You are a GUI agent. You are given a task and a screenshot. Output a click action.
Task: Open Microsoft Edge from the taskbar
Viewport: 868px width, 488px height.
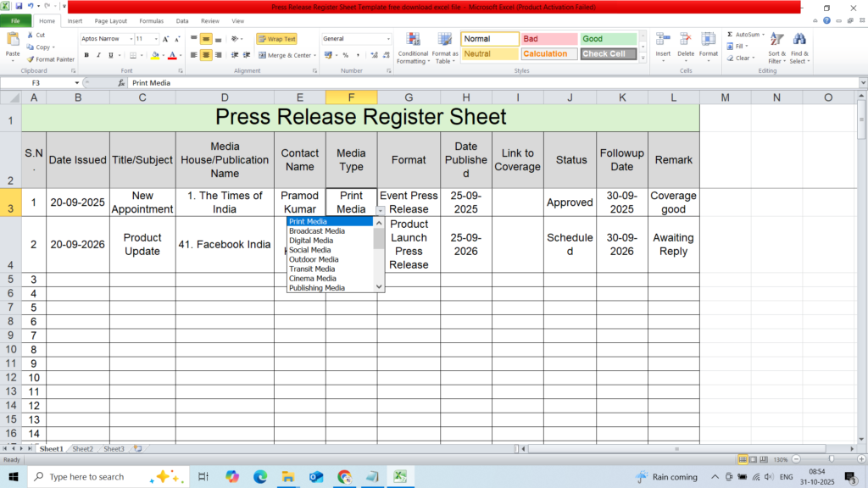point(259,477)
